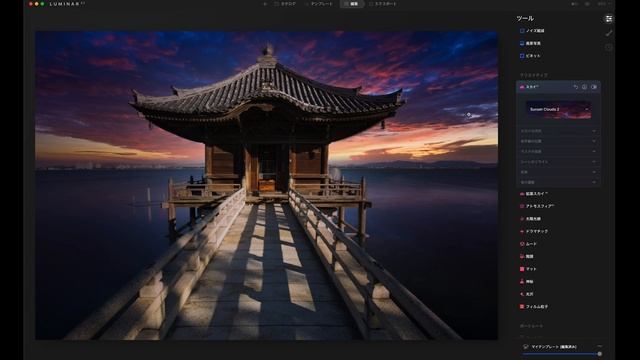
Task: Click the クリエイティブ section heading
Action: point(533,75)
